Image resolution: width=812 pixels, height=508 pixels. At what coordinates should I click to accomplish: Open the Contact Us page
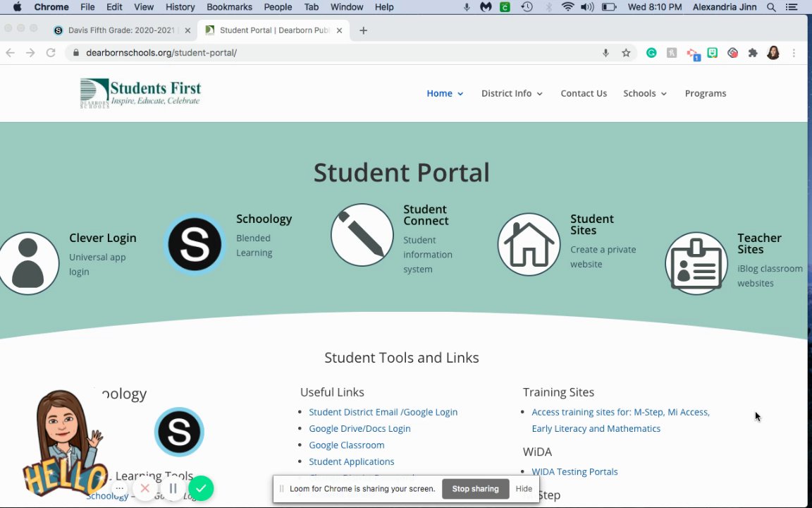[584, 93]
